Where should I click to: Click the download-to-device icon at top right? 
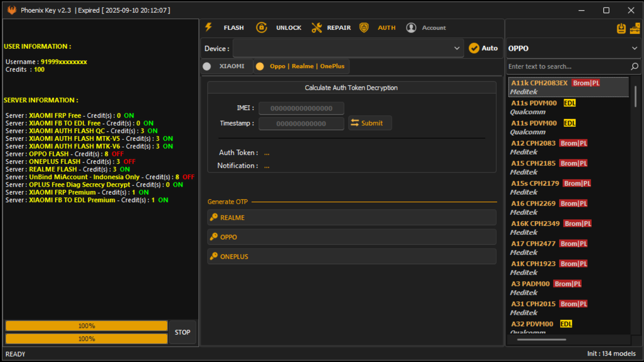(x=621, y=29)
